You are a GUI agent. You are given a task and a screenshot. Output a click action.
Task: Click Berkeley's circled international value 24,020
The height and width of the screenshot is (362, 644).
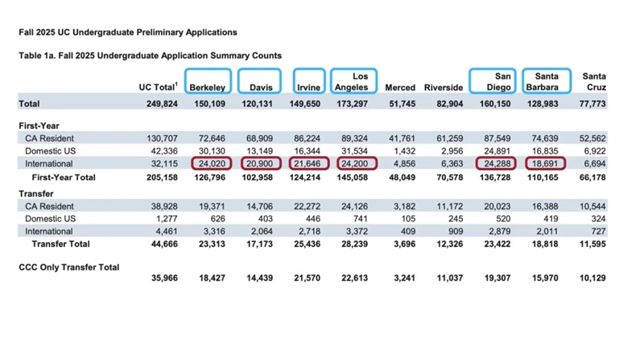[x=208, y=163]
